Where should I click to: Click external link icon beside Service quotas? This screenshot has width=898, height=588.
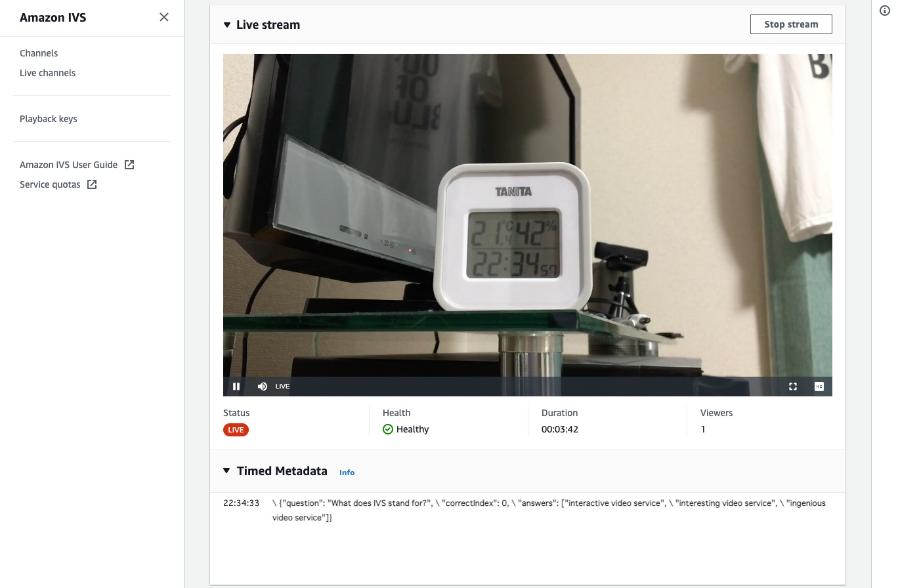92,184
